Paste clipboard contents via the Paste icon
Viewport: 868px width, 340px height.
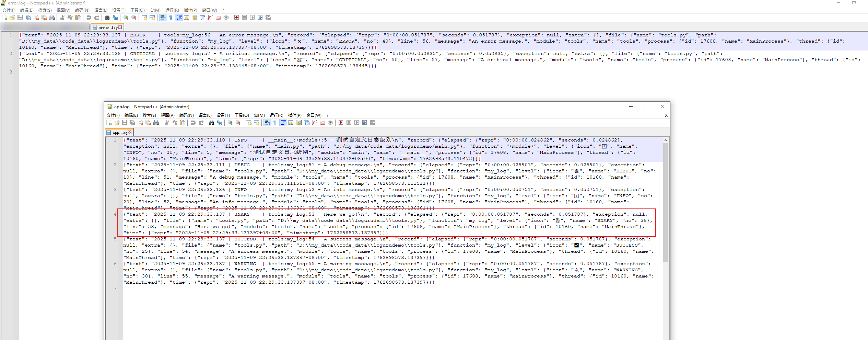[x=79, y=18]
